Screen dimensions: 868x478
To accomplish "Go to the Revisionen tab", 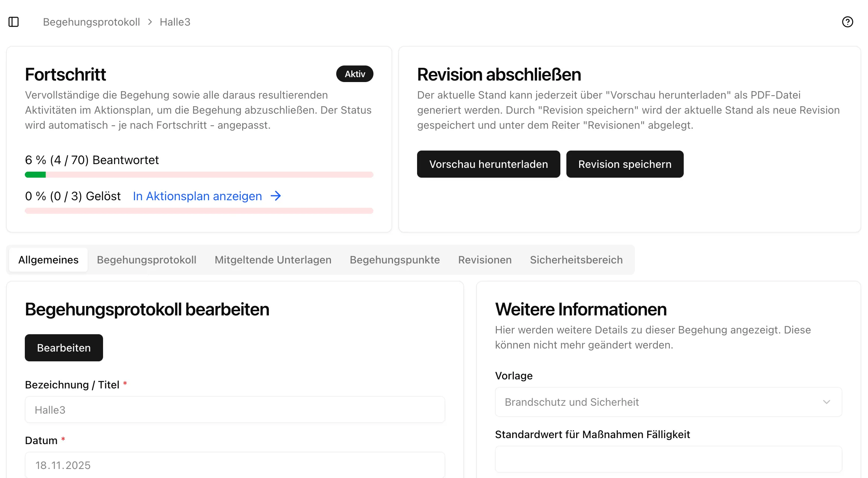I will coord(484,260).
